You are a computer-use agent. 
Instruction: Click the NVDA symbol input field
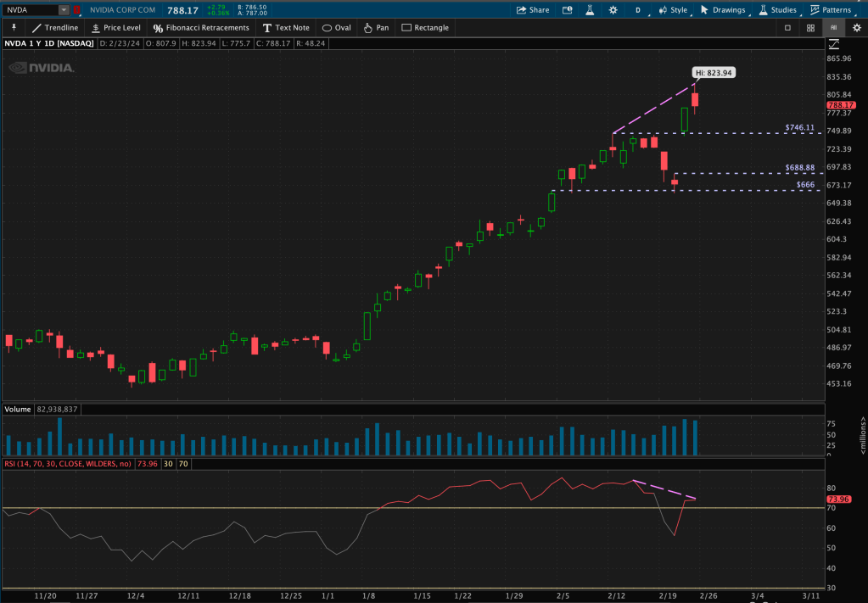pos(31,10)
